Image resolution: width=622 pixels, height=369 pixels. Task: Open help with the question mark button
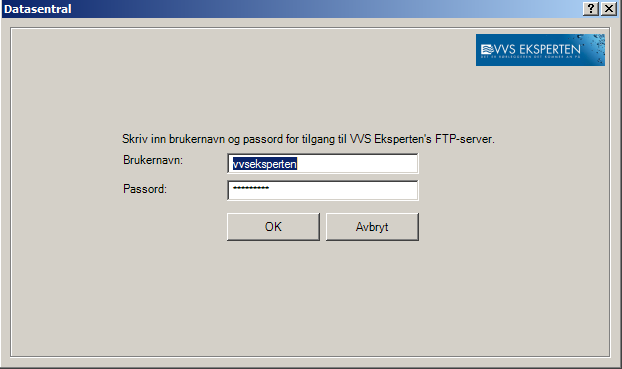(x=591, y=8)
